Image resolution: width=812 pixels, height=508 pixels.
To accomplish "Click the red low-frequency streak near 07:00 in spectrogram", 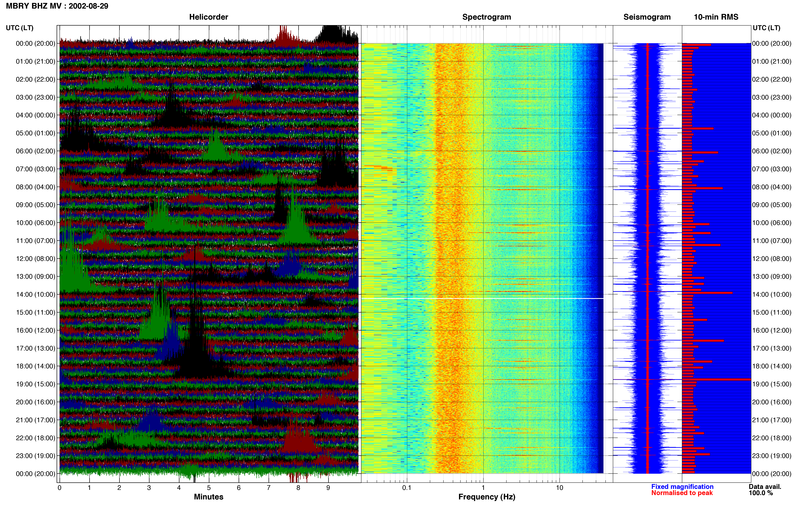I will [x=378, y=168].
